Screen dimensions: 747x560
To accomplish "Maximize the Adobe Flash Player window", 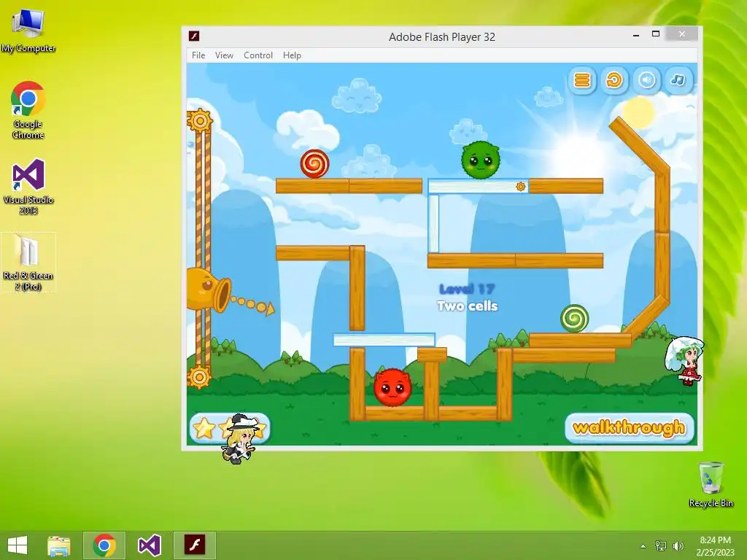I will [656, 34].
